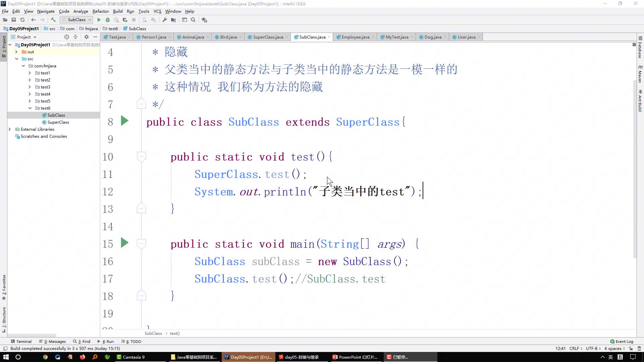Click the run gutter icon at line 15
Viewport: 644px width, 362px height.
click(x=124, y=244)
